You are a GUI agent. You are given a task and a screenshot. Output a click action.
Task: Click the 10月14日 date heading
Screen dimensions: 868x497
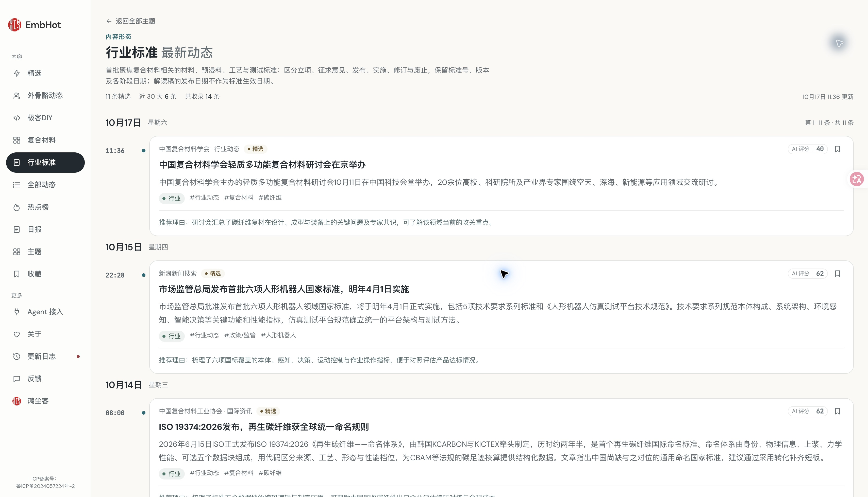coord(123,385)
